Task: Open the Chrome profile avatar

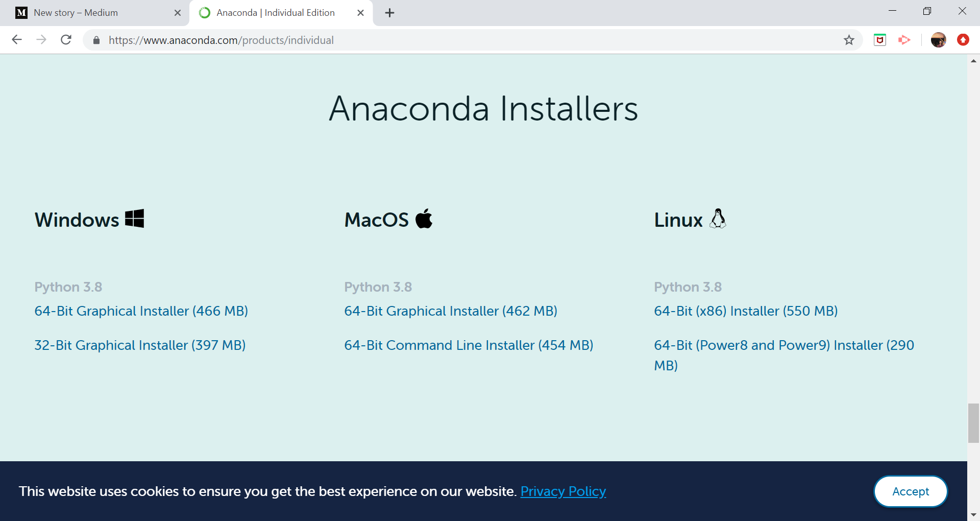Action: 938,40
